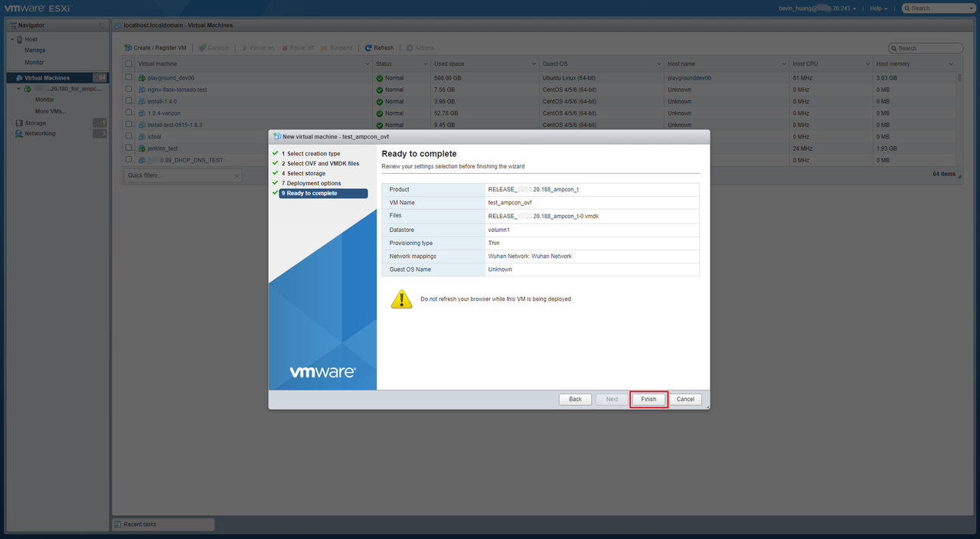Tick the checkbox for nginx-flask-tornado-test
Viewport: 980px width, 539px height.
click(129, 90)
